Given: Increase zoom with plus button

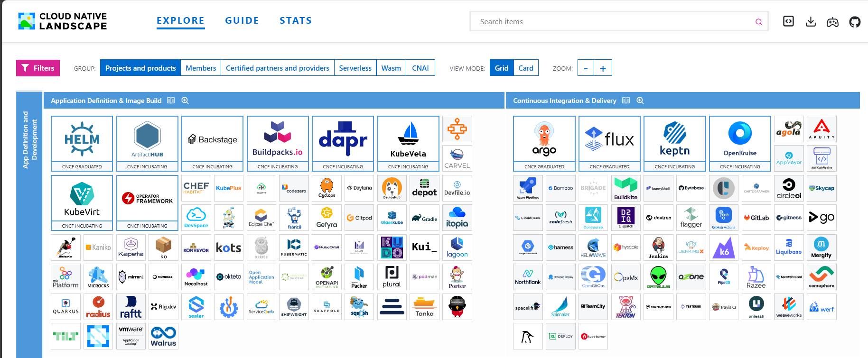Looking at the screenshot, I should tap(603, 68).
